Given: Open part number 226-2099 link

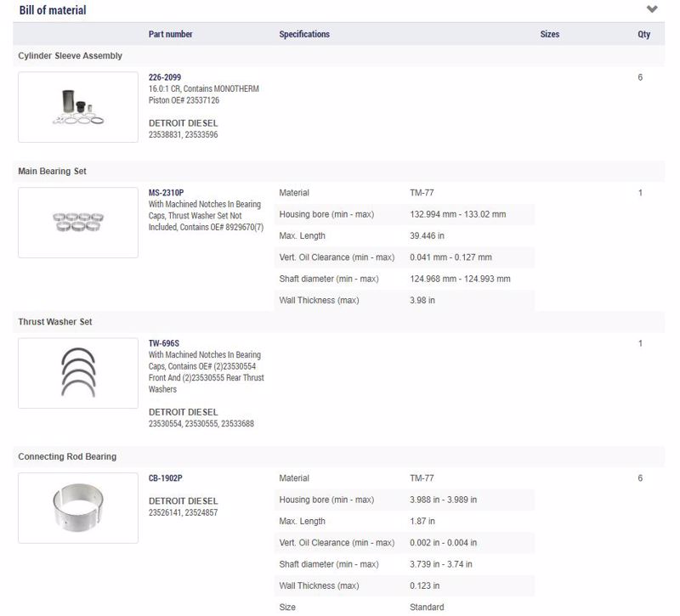Looking at the screenshot, I should [x=165, y=77].
